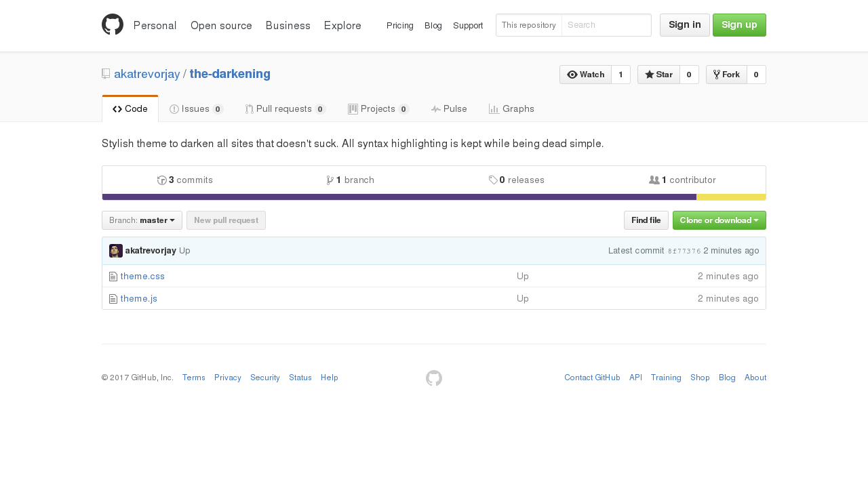View the 1 branch link
Screen dimensions: 868x488
click(351, 180)
